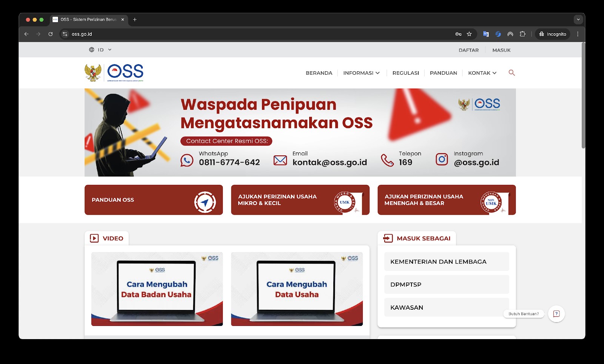Click the Masuk Sebagai panel icon
The width and height of the screenshot is (604, 364).
[387, 238]
